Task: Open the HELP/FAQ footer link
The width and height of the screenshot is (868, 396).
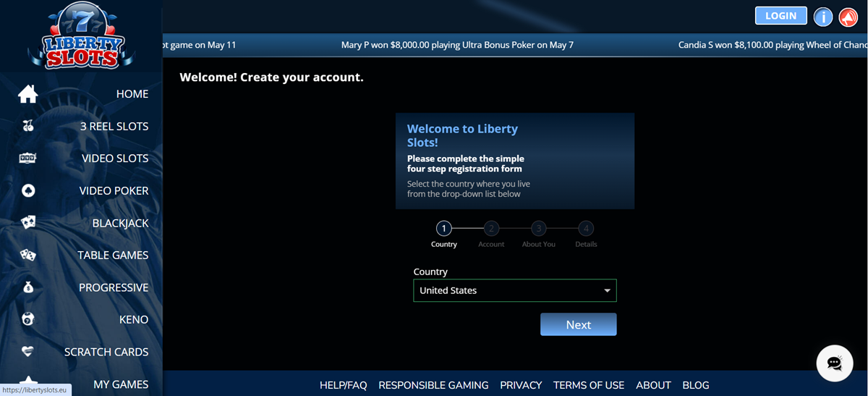Action: point(344,385)
